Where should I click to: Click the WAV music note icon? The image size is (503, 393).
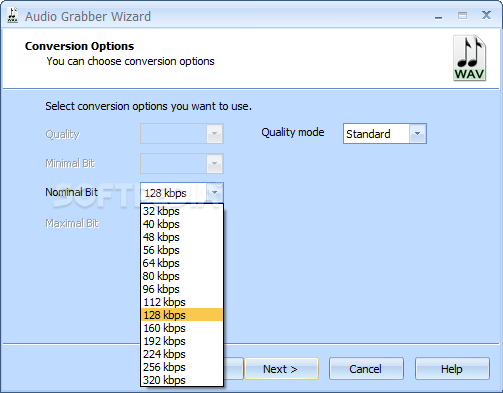(469, 58)
